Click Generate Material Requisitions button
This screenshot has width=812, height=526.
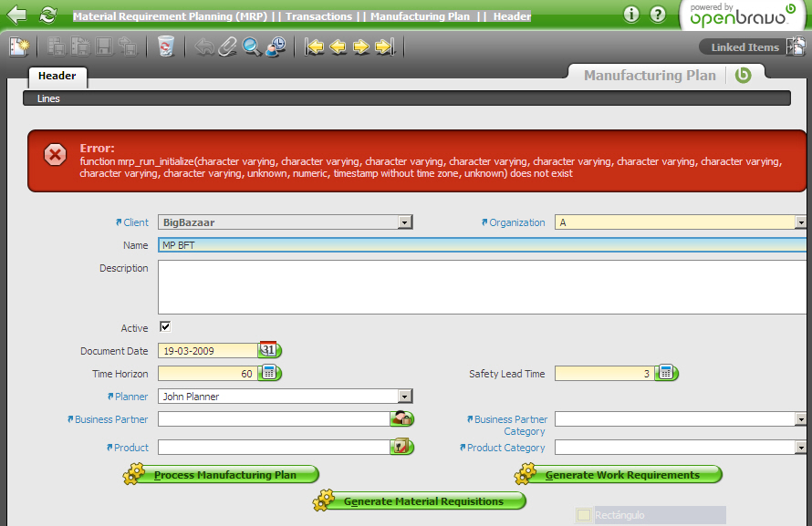click(x=422, y=501)
